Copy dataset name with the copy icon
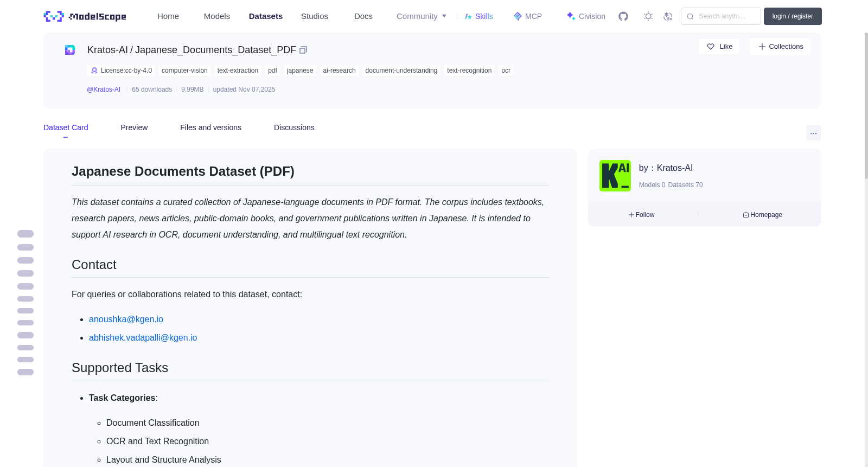868x467 pixels. coord(303,50)
